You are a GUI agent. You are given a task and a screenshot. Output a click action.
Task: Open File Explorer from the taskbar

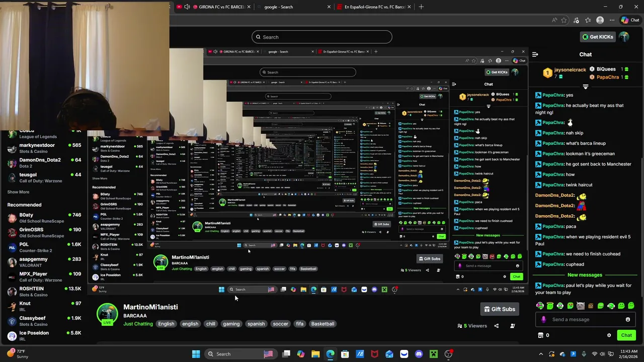(x=315, y=354)
